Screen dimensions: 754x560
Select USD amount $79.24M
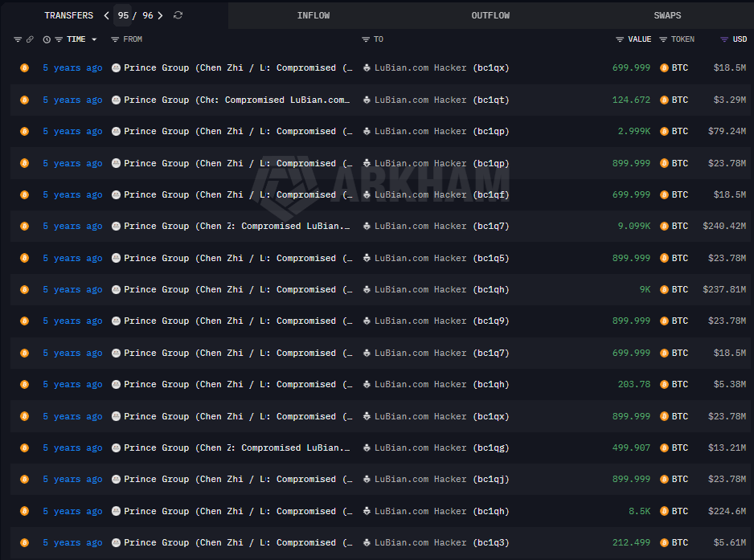tap(727, 131)
